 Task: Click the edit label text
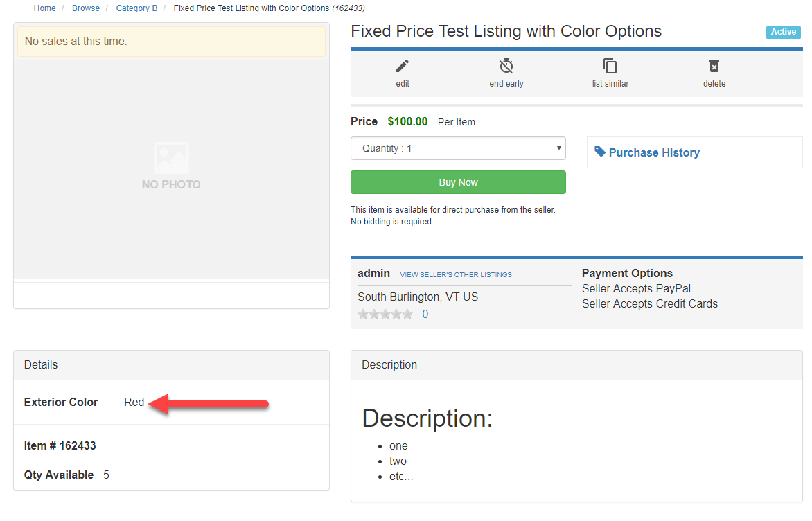[x=403, y=84]
